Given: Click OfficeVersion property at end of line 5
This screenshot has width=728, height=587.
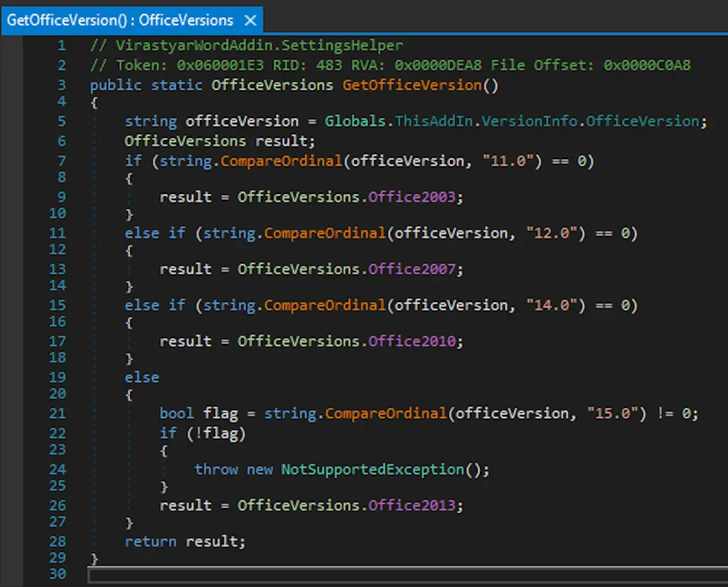Looking at the screenshot, I should coord(643,121).
